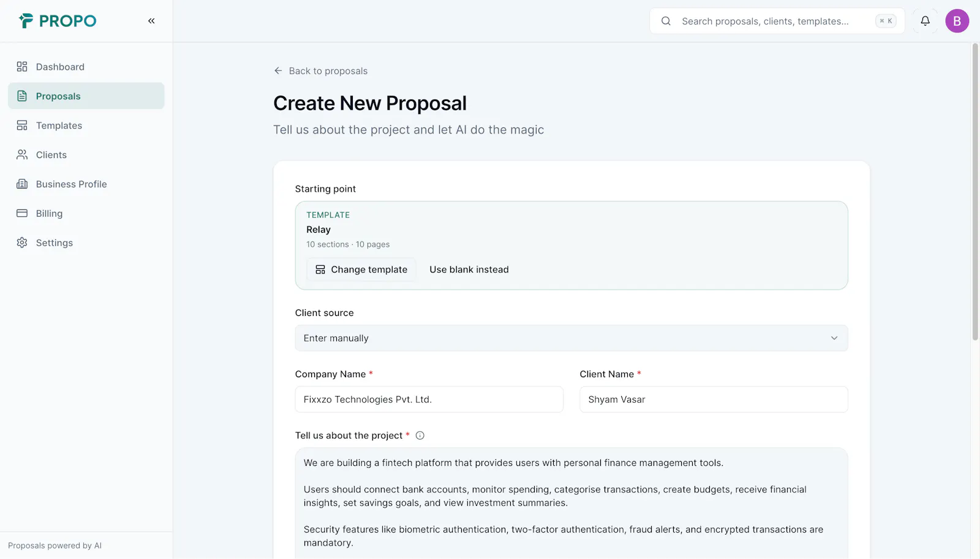Screen dimensions: 980x559
Task: Click the Create New Proposal heading
Action: pyautogui.click(x=370, y=103)
